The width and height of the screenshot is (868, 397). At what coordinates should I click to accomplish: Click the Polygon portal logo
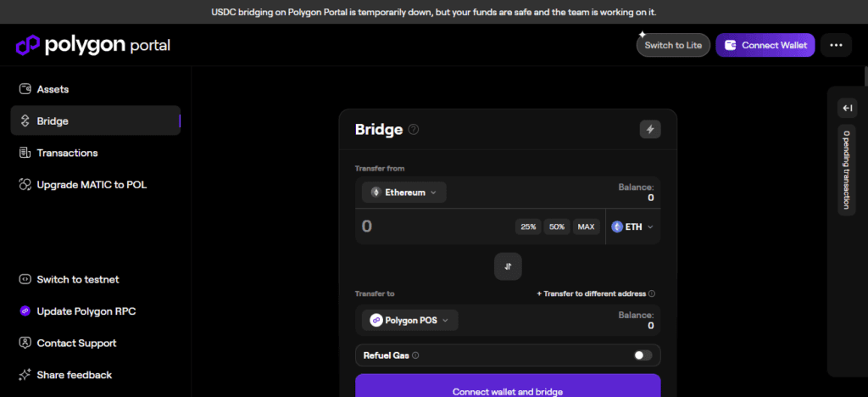93,46
